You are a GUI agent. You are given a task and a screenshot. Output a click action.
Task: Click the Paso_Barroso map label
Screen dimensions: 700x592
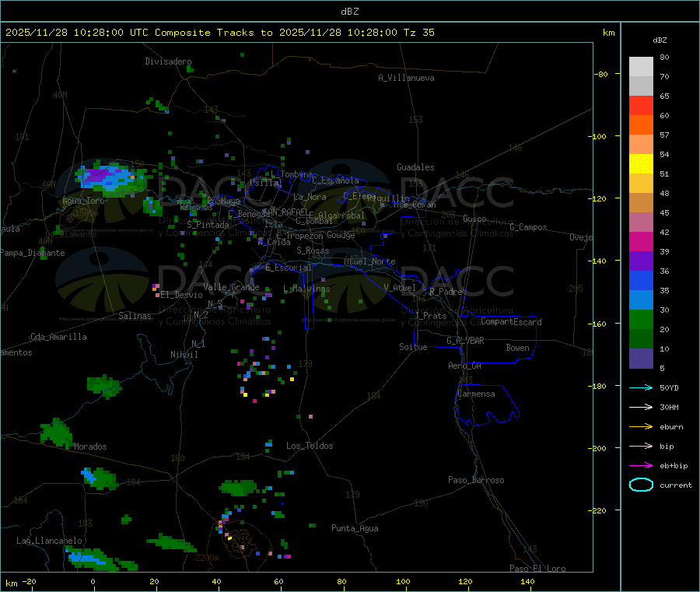pos(476,480)
